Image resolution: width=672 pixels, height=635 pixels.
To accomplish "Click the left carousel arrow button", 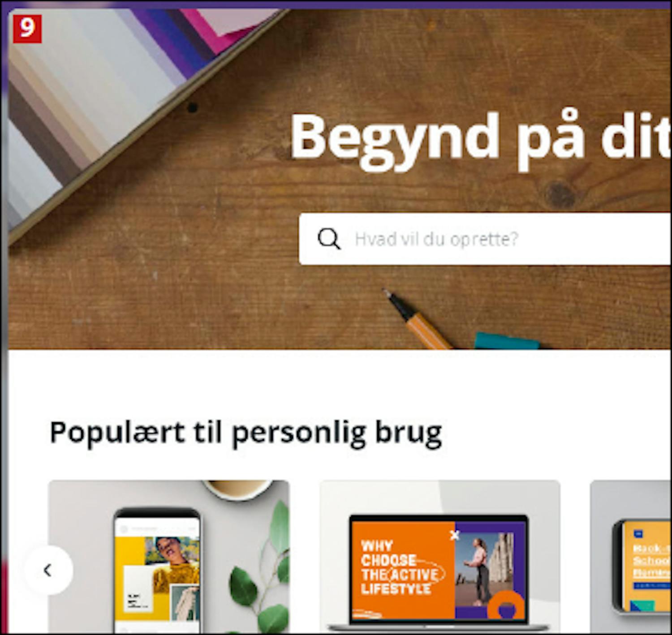I will [48, 570].
